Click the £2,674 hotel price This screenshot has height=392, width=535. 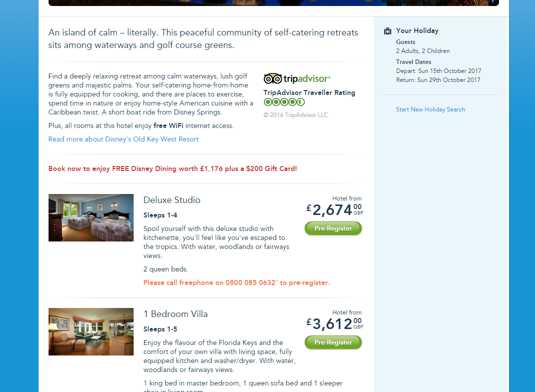point(334,210)
